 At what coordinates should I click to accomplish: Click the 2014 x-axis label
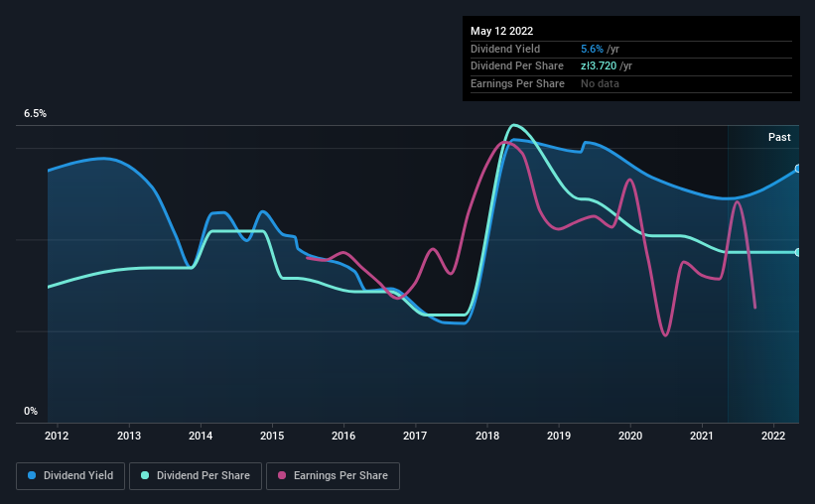(201, 436)
